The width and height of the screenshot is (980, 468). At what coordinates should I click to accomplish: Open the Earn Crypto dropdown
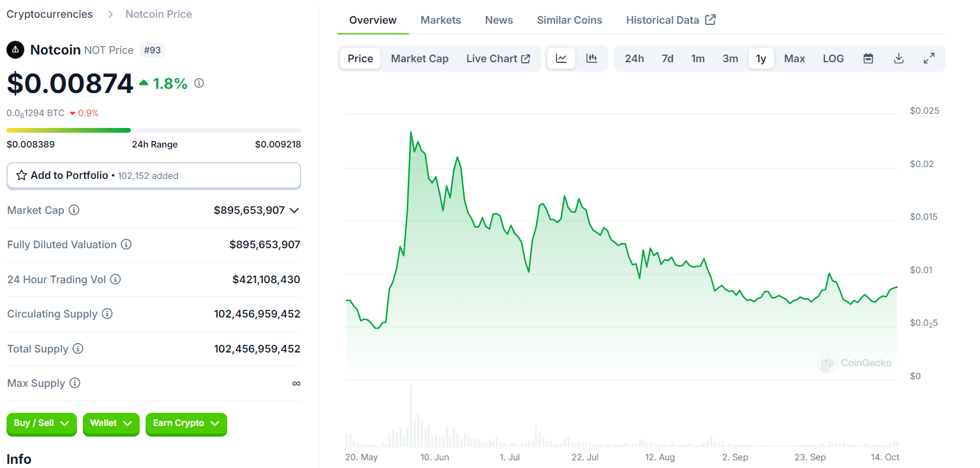pyautogui.click(x=186, y=424)
